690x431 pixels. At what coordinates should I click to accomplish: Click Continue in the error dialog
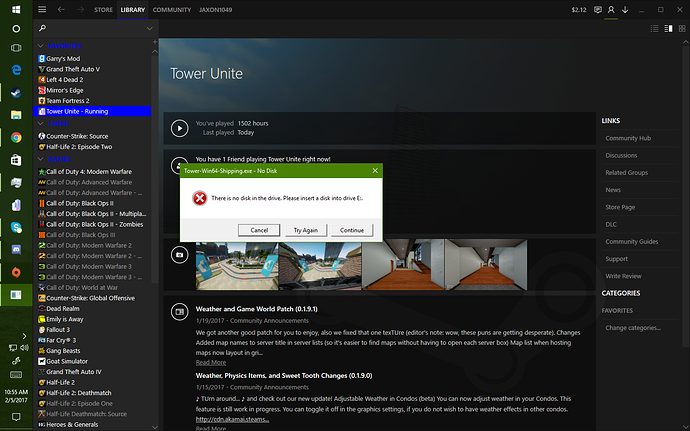[352, 230]
